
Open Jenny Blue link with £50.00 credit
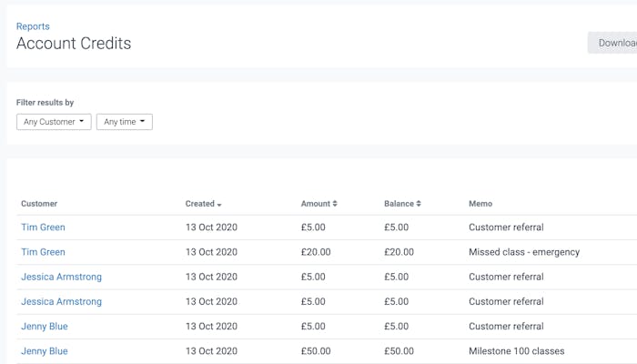45,351
